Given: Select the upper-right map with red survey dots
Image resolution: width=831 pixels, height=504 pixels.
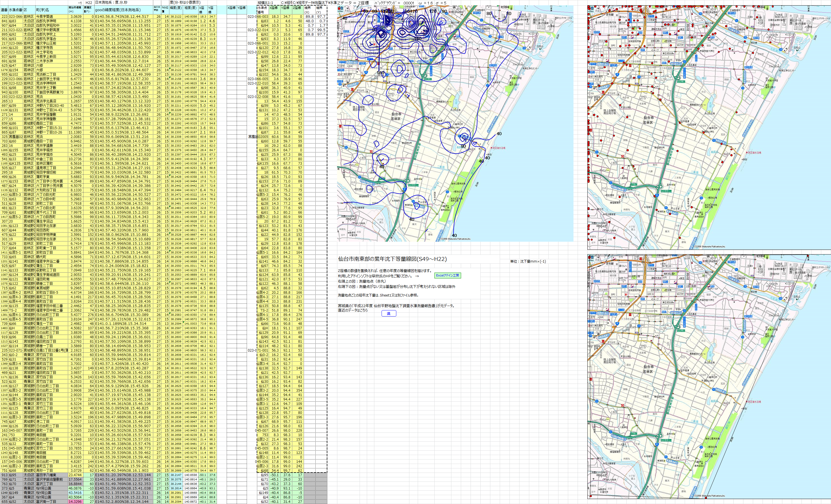Looking at the screenshot, I should 709,127.
